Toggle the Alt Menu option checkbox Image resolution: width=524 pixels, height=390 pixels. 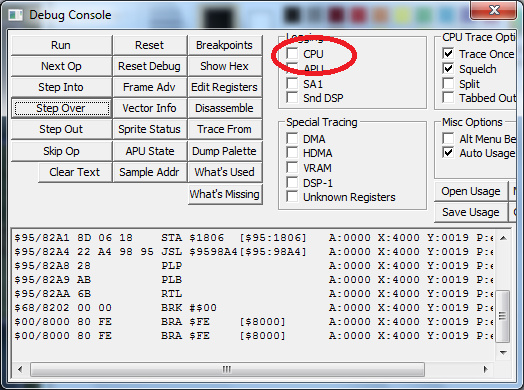[x=448, y=138]
